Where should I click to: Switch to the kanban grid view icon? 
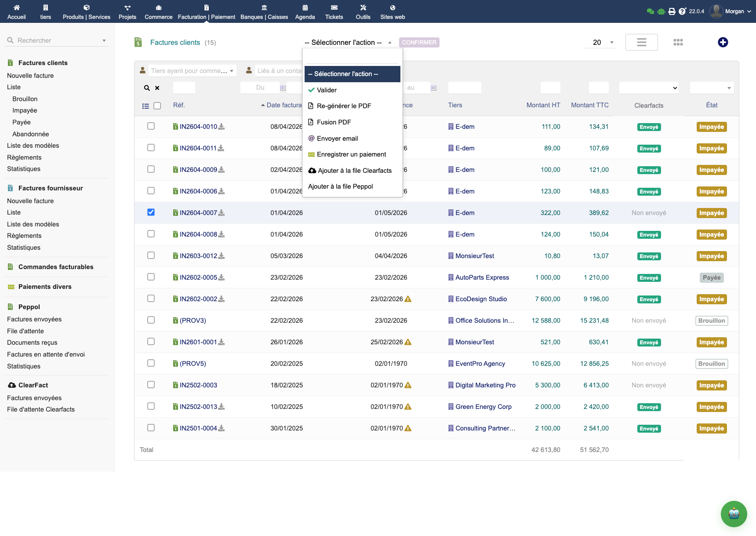coord(678,42)
